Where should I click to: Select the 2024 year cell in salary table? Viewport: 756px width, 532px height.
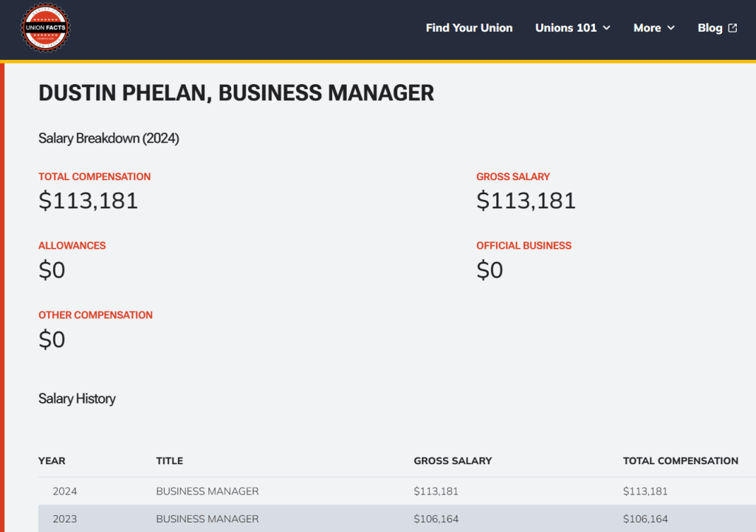click(65, 491)
